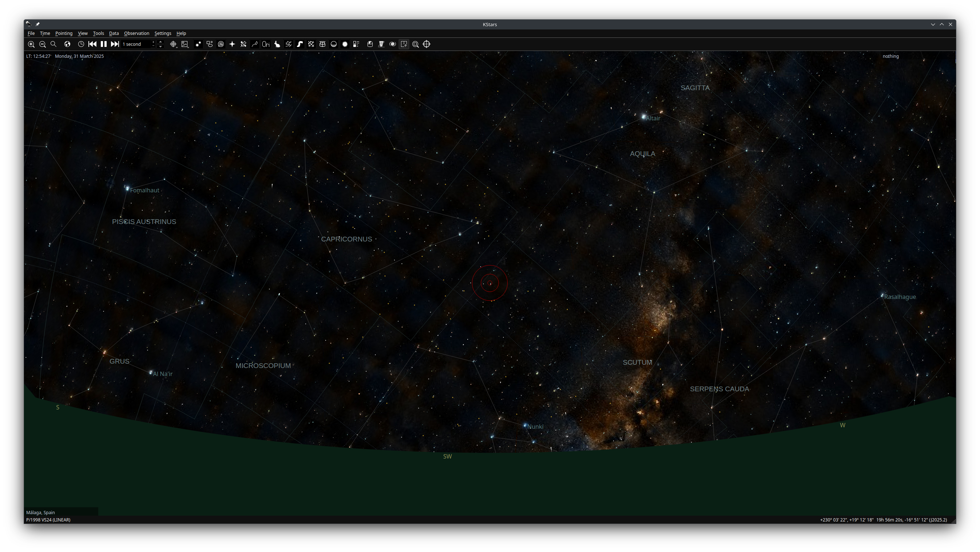
Task: Increase time step with up arrow
Action: (x=160, y=42)
